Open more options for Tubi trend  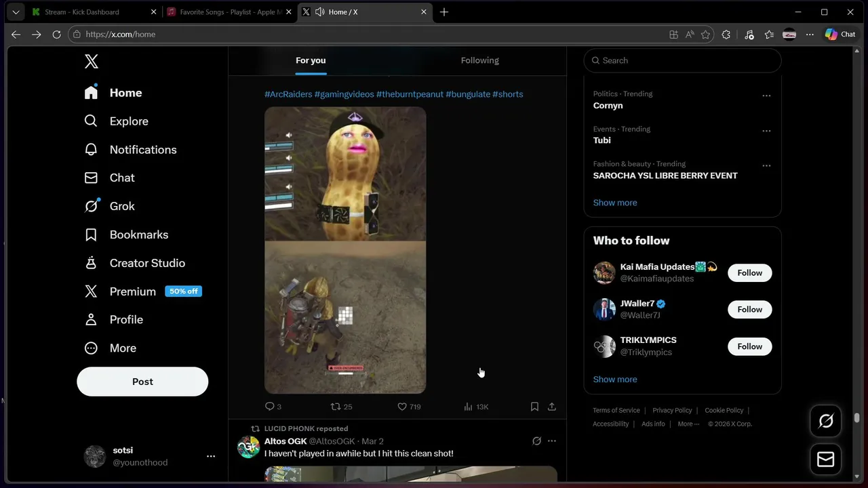[766, 131]
